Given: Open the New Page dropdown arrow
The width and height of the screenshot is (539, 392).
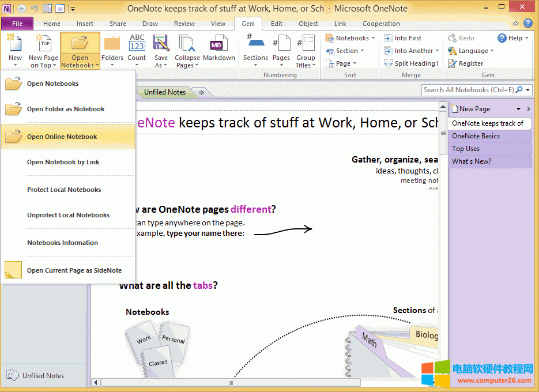Looking at the screenshot, I should tap(518, 109).
